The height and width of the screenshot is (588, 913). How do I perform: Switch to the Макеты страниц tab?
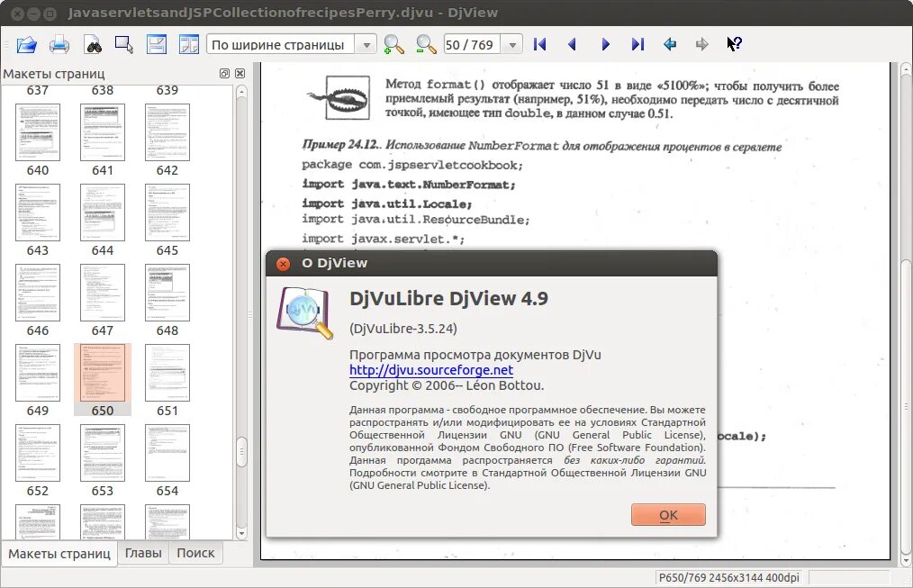coord(59,554)
